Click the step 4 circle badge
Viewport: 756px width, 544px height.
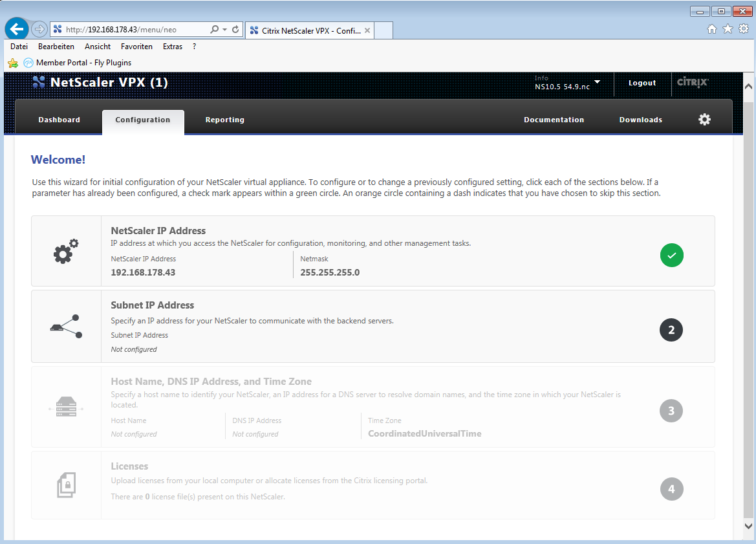click(672, 489)
